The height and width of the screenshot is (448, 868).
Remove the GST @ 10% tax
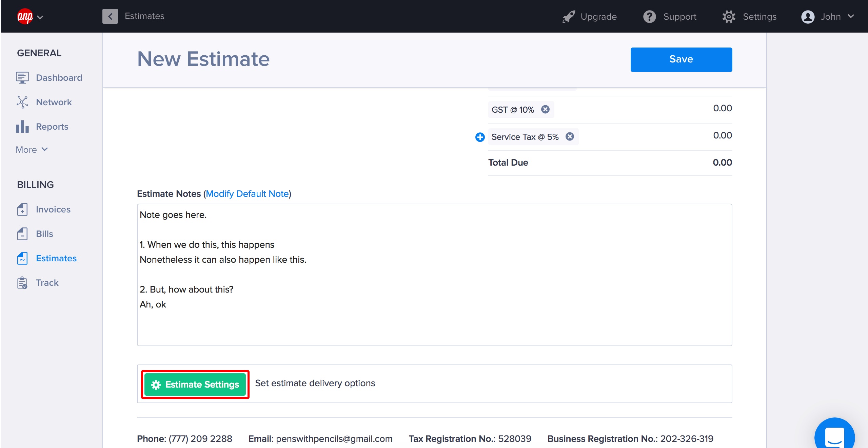545,109
